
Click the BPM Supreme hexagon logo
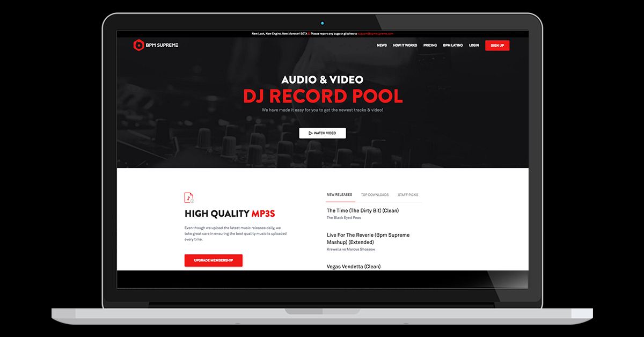[x=138, y=45]
